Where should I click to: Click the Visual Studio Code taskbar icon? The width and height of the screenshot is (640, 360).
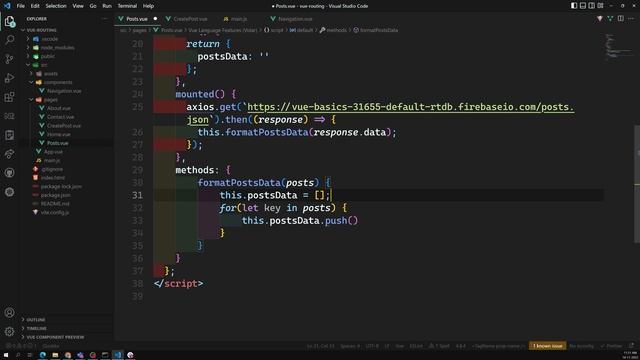click(118, 355)
